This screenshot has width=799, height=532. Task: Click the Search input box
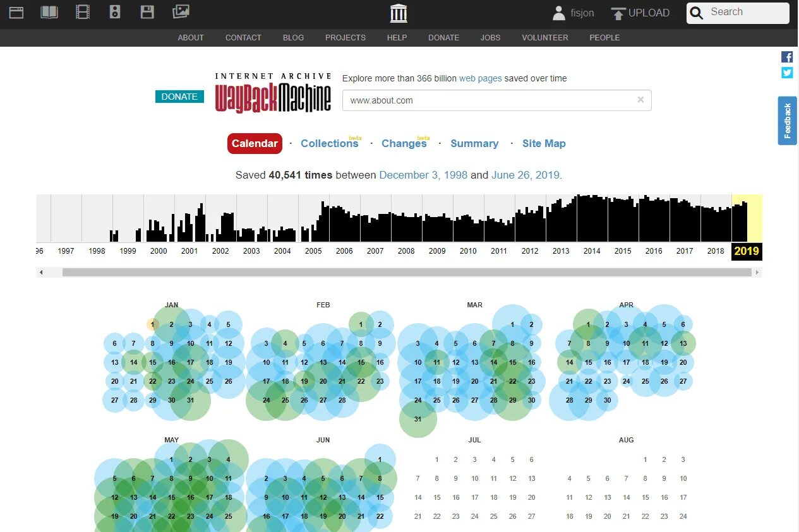click(746, 13)
